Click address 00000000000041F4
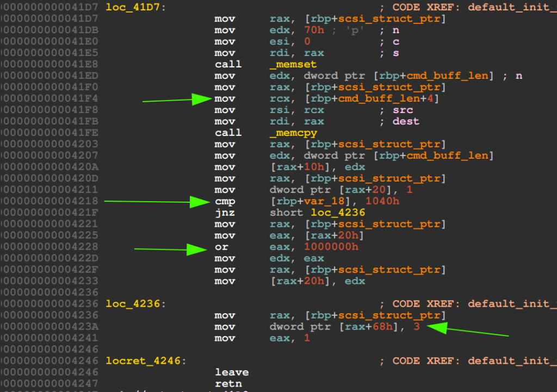Viewport: 557px width, 392px height. [49, 98]
